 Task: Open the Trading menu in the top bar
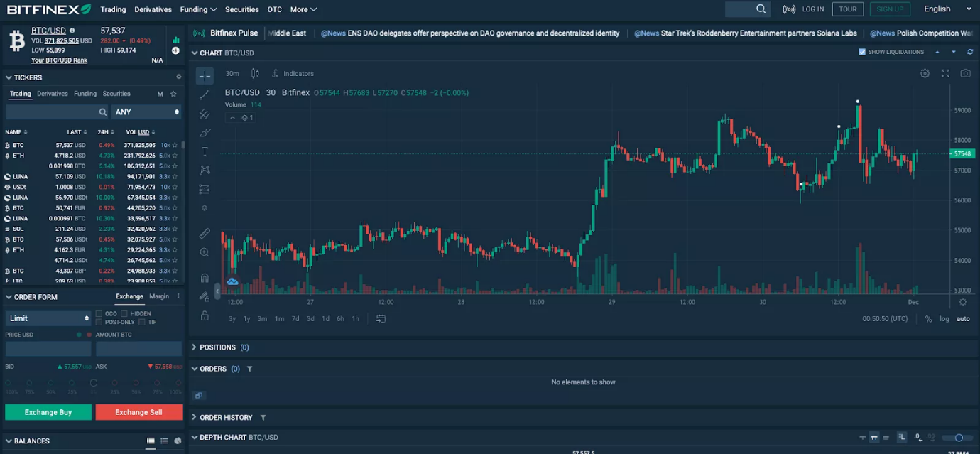click(113, 9)
